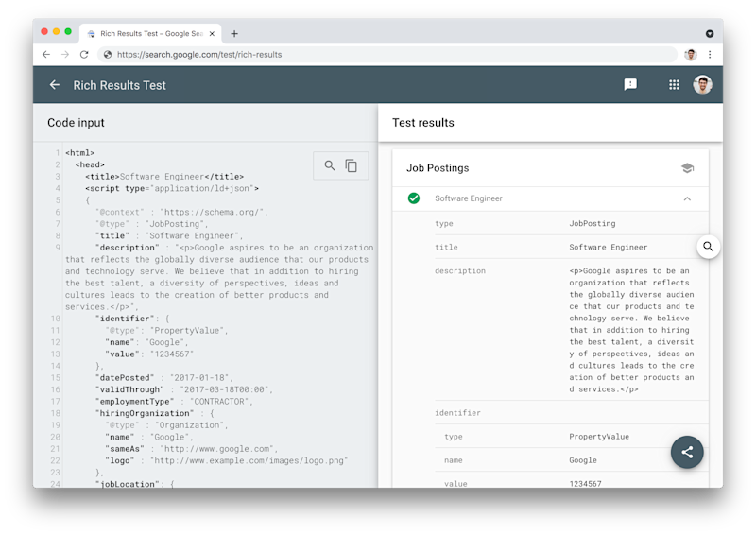Click the Test results panel heading
The height and width of the screenshot is (535, 756).
pyautogui.click(x=423, y=123)
